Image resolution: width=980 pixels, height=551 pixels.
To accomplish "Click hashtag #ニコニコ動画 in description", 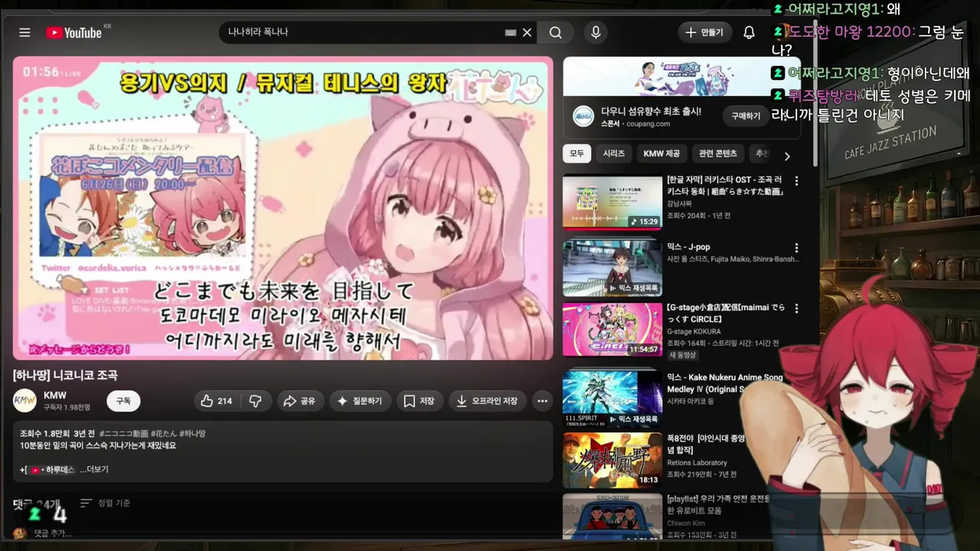I will pyautogui.click(x=123, y=434).
